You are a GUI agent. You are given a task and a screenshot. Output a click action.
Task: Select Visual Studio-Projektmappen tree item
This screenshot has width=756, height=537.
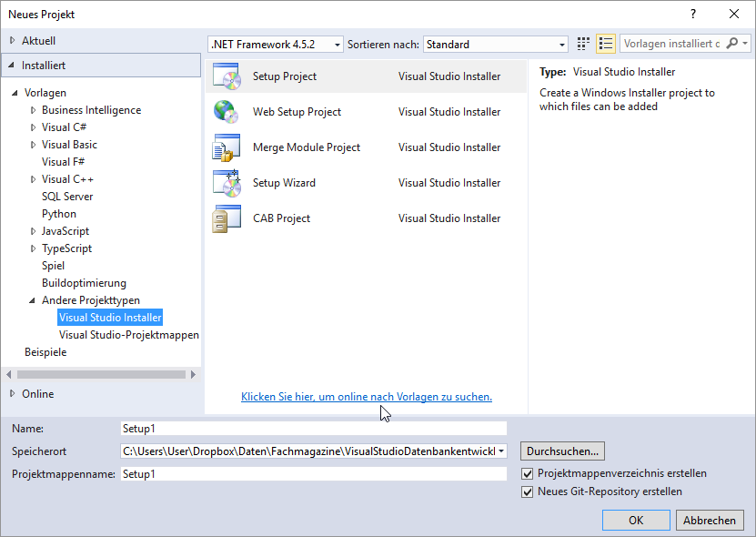(x=128, y=335)
